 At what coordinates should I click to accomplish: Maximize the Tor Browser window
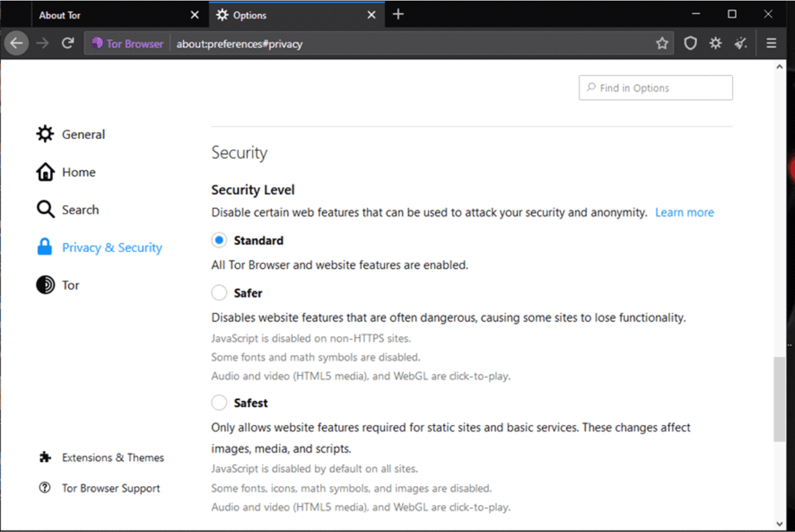732,14
